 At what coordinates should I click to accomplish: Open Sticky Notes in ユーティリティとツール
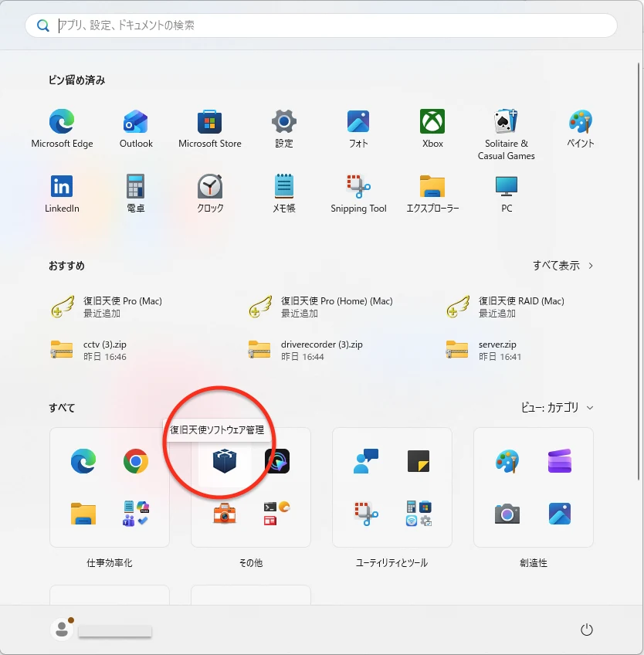pos(419,461)
